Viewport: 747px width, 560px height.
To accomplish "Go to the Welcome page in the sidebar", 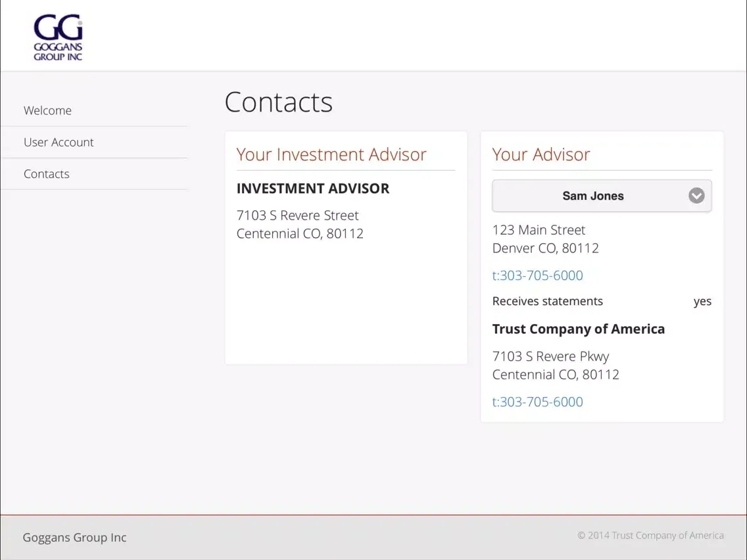I will pyautogui.click(x=47, y=110).
